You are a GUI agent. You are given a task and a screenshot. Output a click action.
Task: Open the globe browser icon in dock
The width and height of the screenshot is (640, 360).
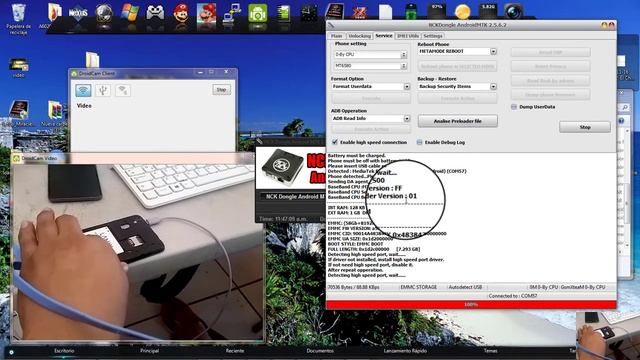click(104, 13)
